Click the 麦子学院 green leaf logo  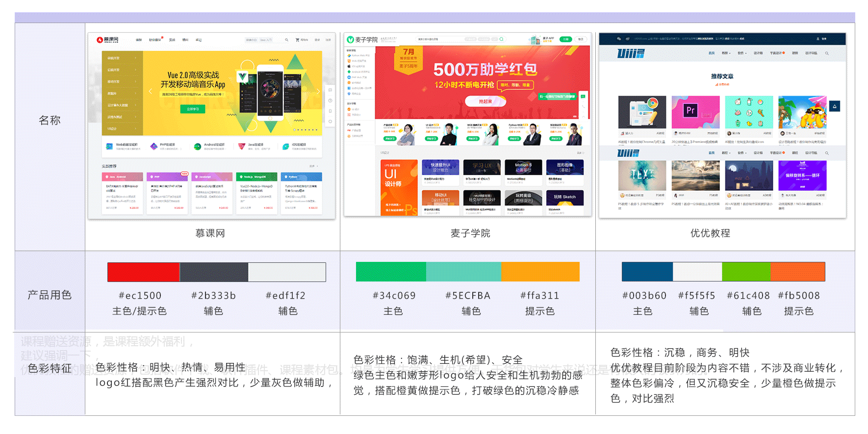(351, 39)
